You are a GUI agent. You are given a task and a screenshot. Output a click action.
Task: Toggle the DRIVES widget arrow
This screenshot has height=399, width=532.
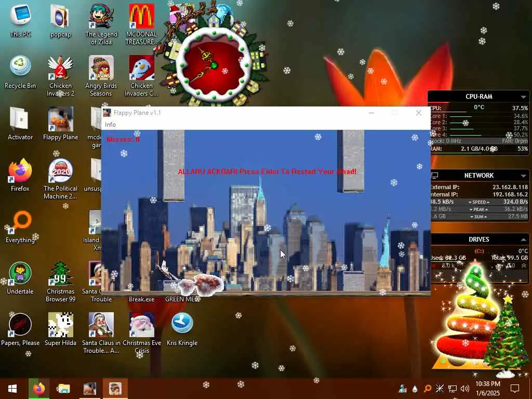click(x=524, y=240)
